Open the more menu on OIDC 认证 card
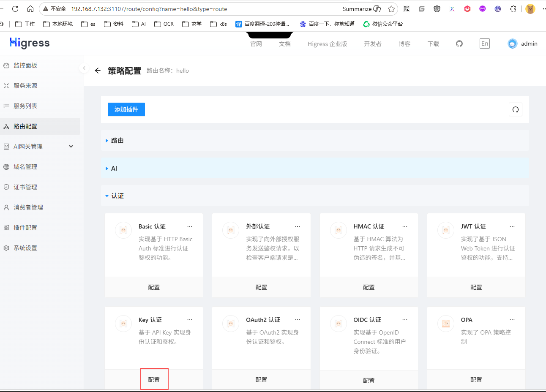This screenshot has height=392, width=546. (x=405, y=320)
